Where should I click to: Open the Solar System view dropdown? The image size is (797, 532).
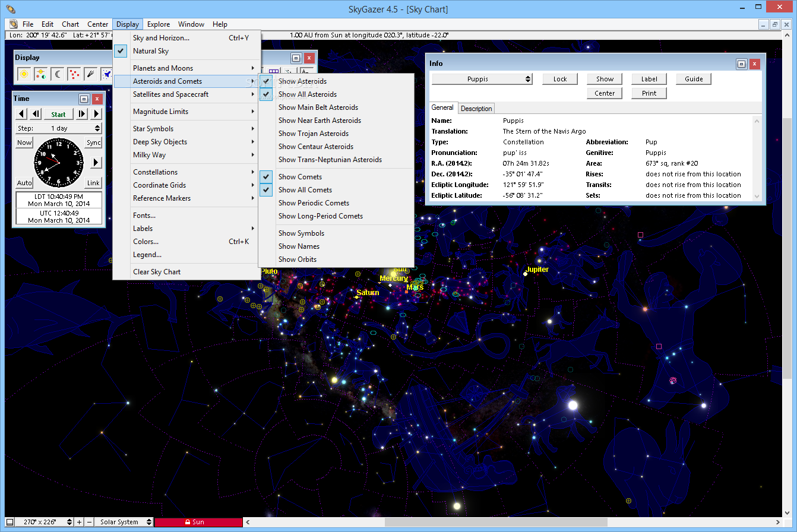tap(124, 522)
